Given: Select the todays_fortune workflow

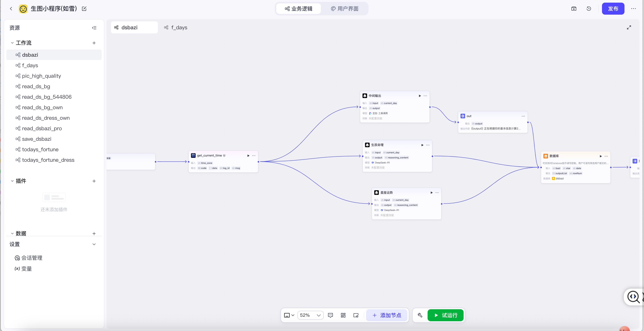Looking at the screenshot, I should 40,149.
